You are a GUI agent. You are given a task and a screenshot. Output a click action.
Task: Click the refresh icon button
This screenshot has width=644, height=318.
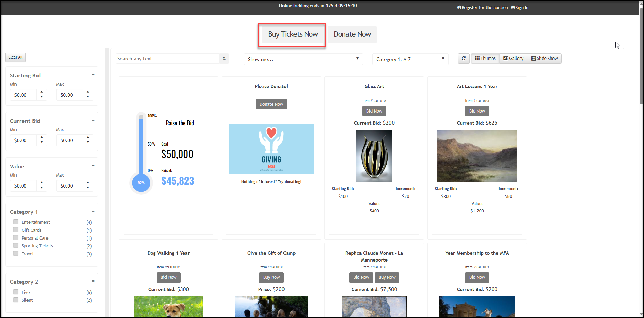[x=463, y=59]
